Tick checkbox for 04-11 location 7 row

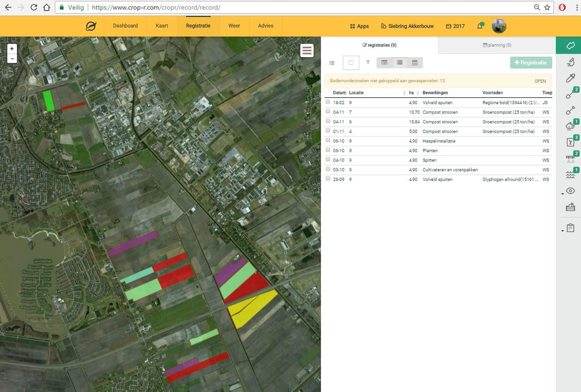[328, 112]
